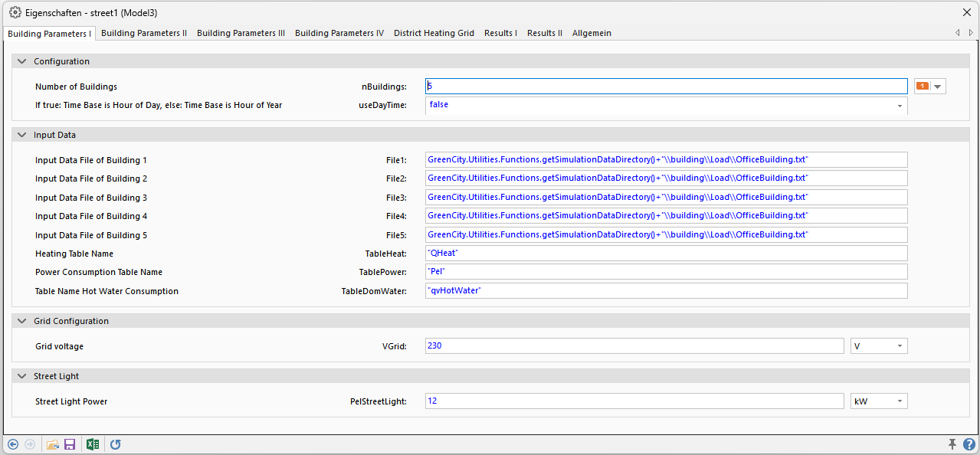Close the Eigenschaften window
The image size is (980, 455).
(x=967, y=13)
